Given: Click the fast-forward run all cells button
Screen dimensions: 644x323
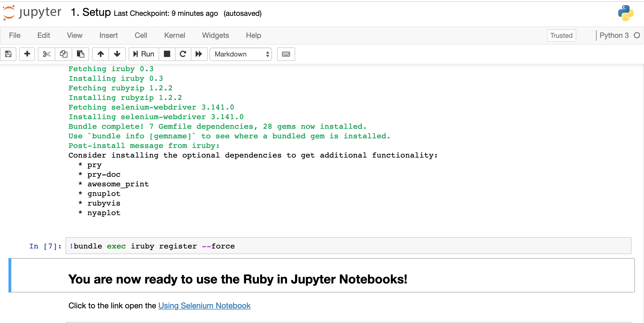Looking at the screenshot, I should (x=198, y=54).
